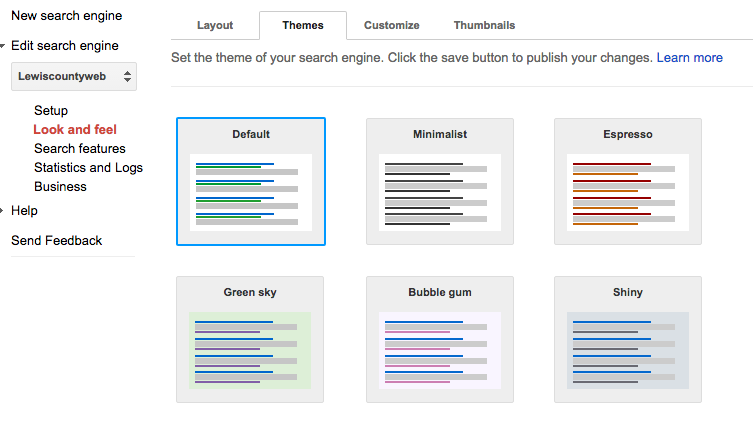Go to the Thumbnails tab
The image size is (753, 425).
click(484, 25)
